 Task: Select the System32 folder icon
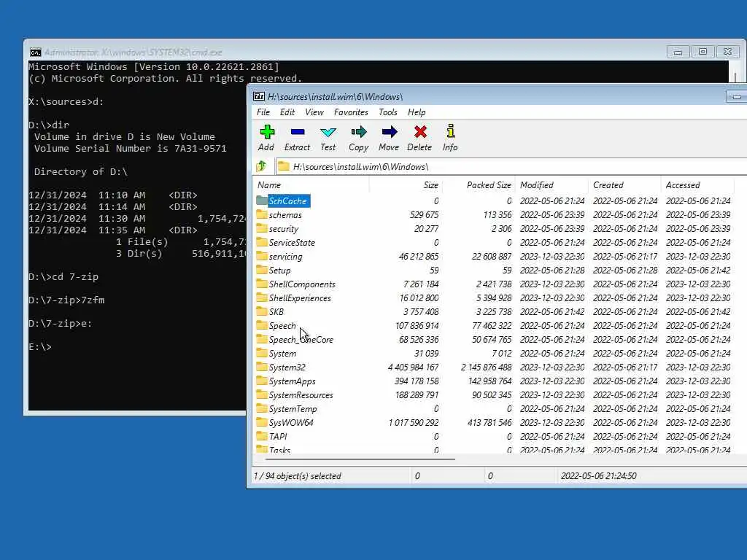[x=262, y=367]
